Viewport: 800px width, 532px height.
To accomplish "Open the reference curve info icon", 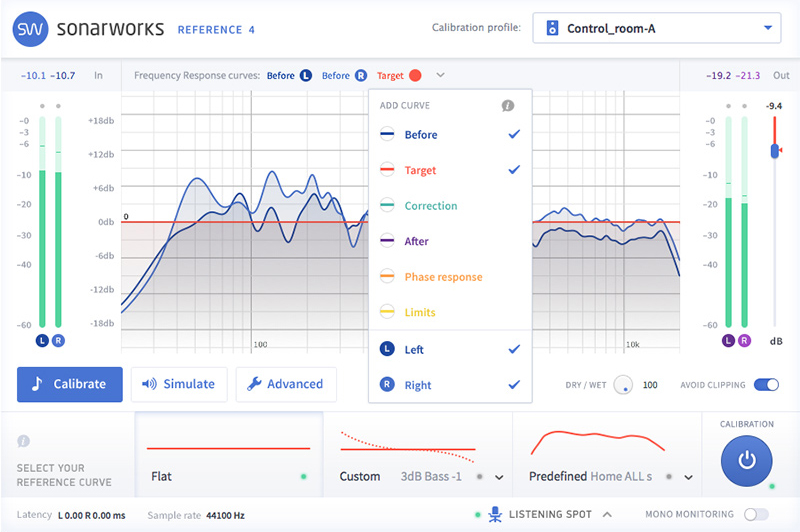I will (x=23, y=441).
